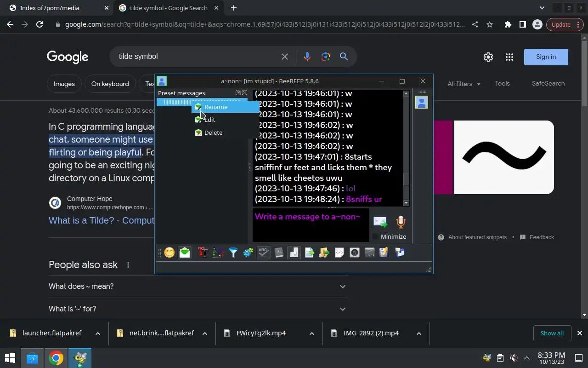Open Google apps grid
Screen dimensions: 588x368
point(509,57)
